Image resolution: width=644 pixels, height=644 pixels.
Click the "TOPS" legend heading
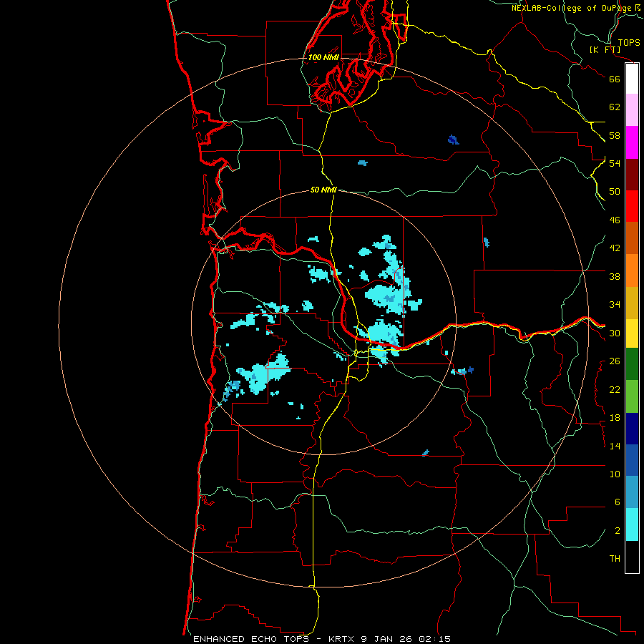629,43
